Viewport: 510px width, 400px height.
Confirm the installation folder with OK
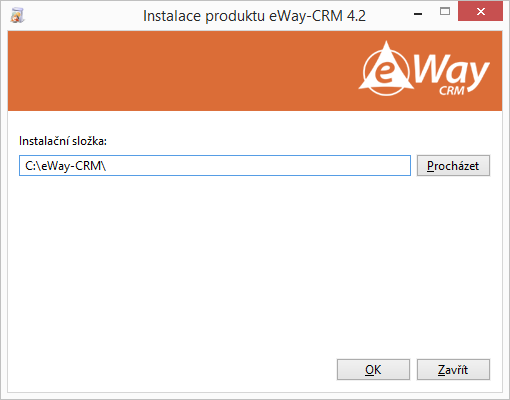click(373, 369)
